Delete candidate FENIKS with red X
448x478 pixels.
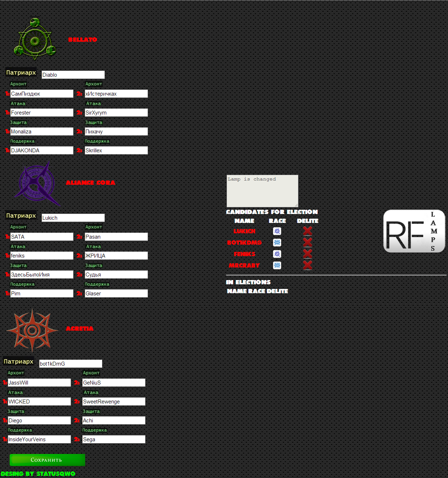click(x=308, y=254)
